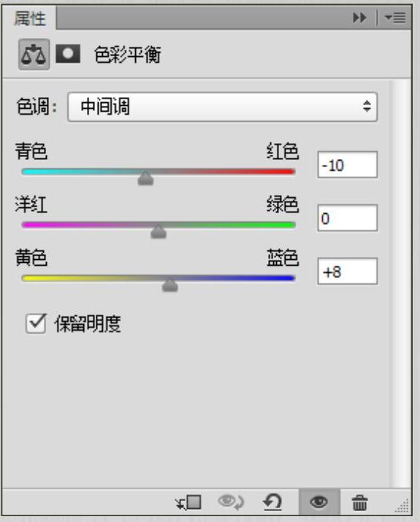Click the 保留明度 label text

[88, 323]
